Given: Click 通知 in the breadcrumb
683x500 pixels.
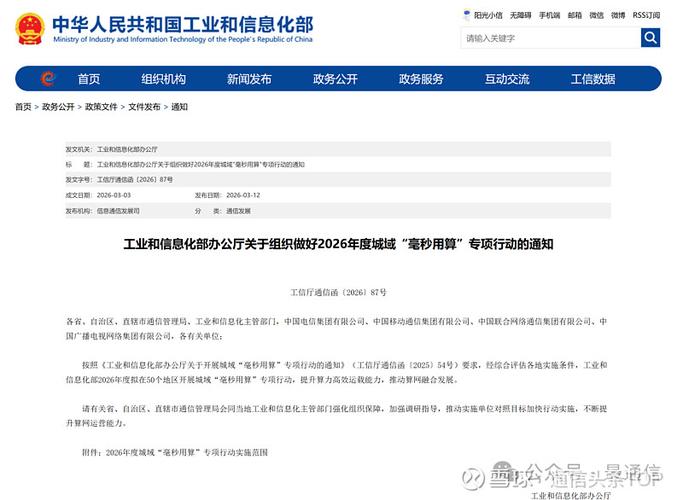Looking at the screenshot, I should tap(179, 107).
